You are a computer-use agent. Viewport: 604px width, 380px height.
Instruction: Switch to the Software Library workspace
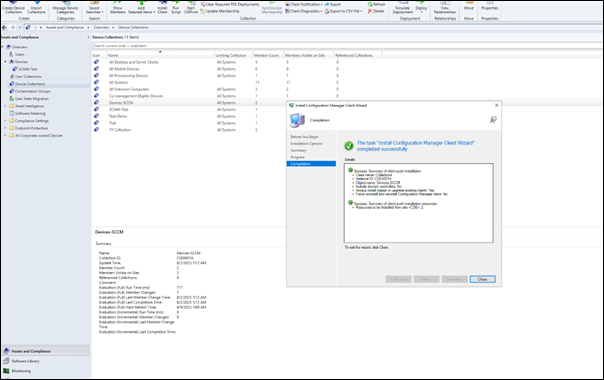[25, 361]
